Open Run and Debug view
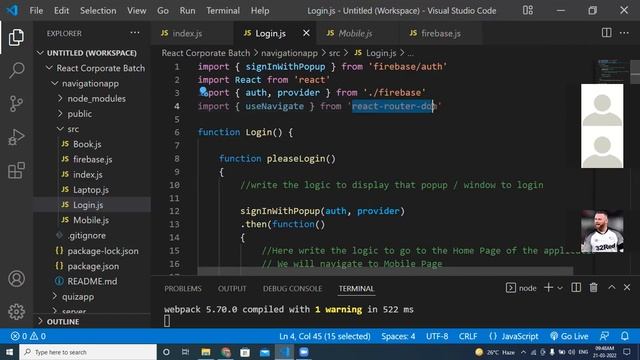Viewport: 640px width, 360px height. coord(16,137)
